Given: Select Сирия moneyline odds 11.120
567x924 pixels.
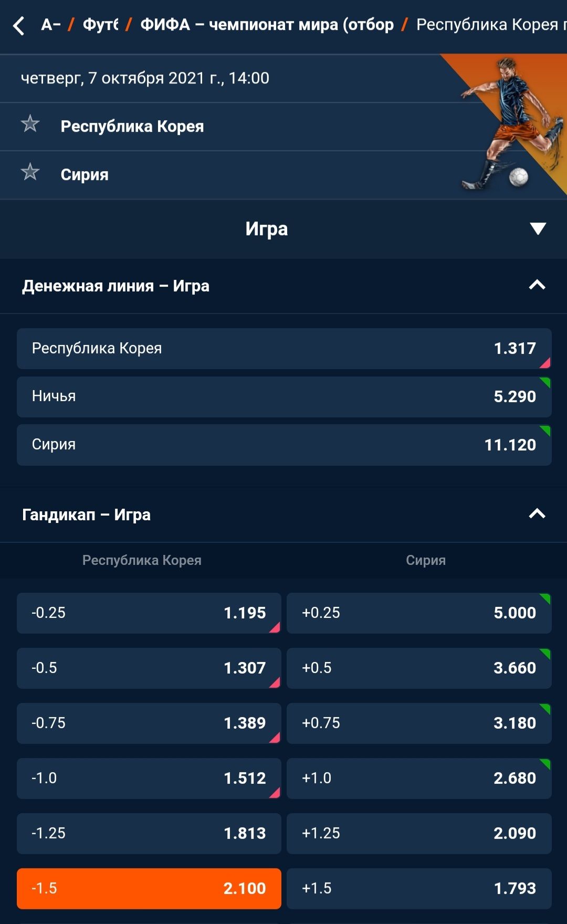Looking at the screenshot, I should coord(284,445).
